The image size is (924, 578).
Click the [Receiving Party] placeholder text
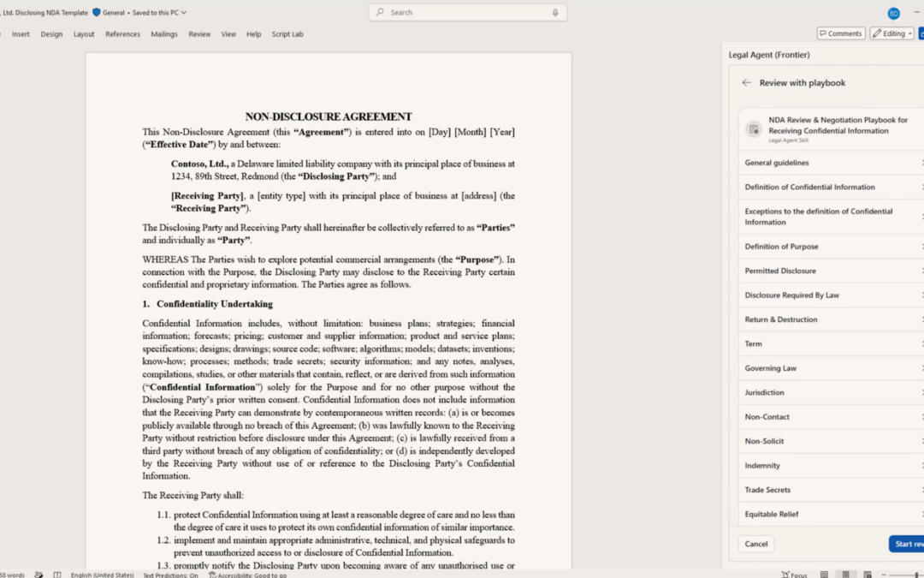coord(207,196)
